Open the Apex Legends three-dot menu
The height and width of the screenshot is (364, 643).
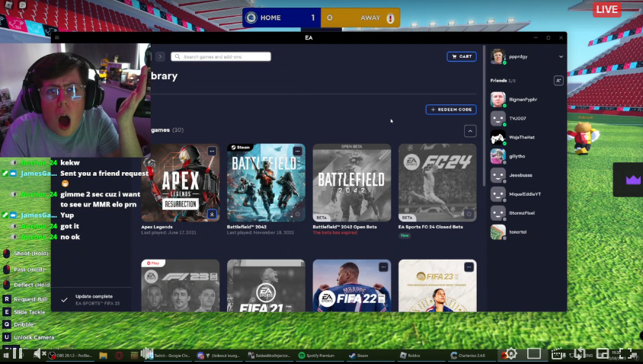(x=212, y=152)
